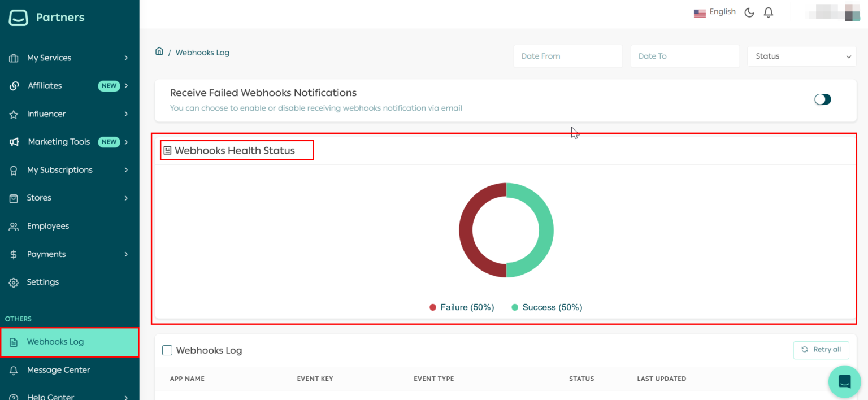The height and width of the screenshot is (400, 868).
Task: Toggle Success series in chart legend
Action: point(546,307)
